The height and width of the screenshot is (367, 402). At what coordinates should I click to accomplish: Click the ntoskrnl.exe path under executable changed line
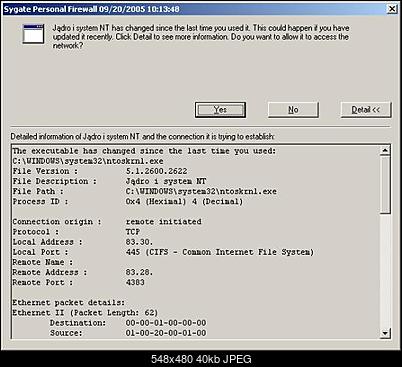click(x=88, y=161)
